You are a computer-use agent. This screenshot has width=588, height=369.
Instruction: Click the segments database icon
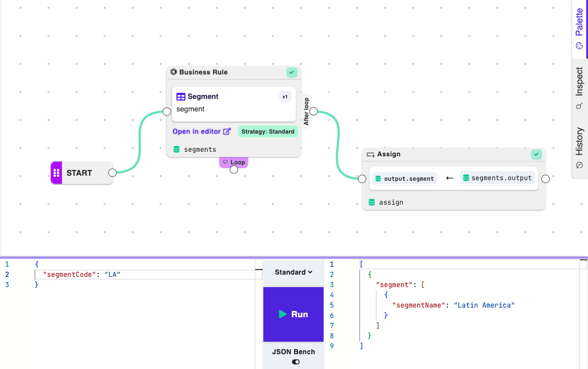pyautogui.click(x=177, y=150)
